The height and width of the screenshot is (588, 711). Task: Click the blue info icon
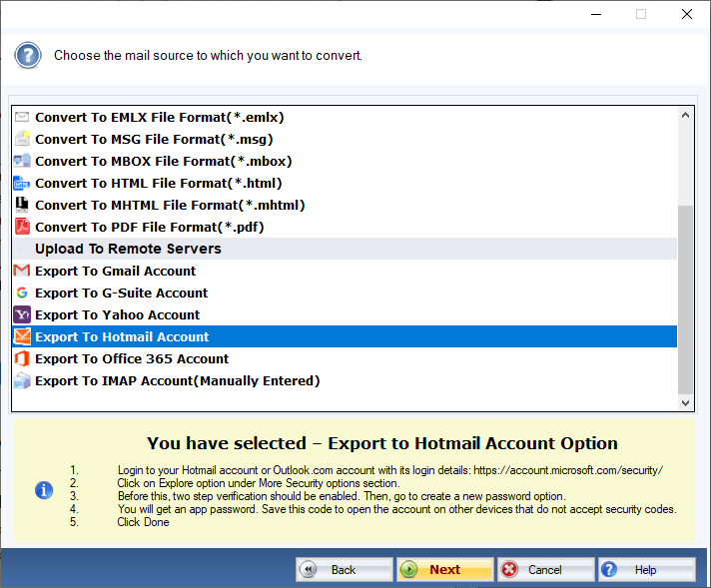[x=44, y=490]
